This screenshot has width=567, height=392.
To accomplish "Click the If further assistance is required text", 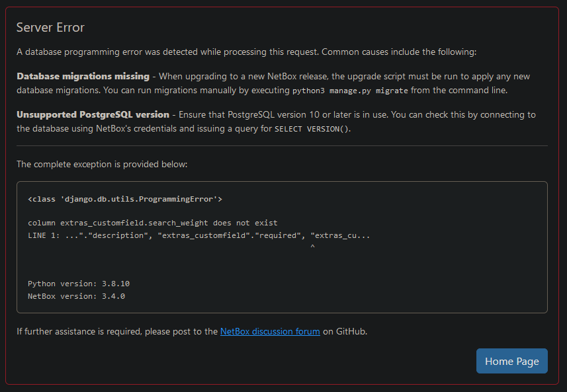I will click(117, 331).
